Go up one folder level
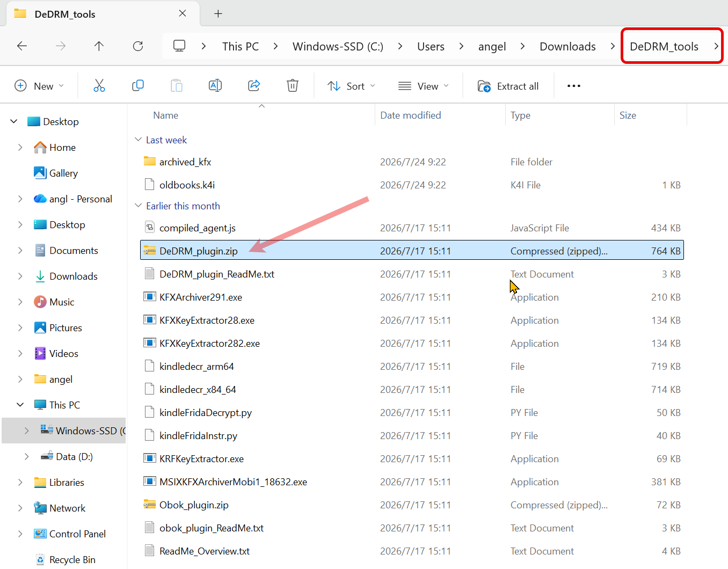Image resolution: width=728 pixels, height=569 pixels. (99, 46)
